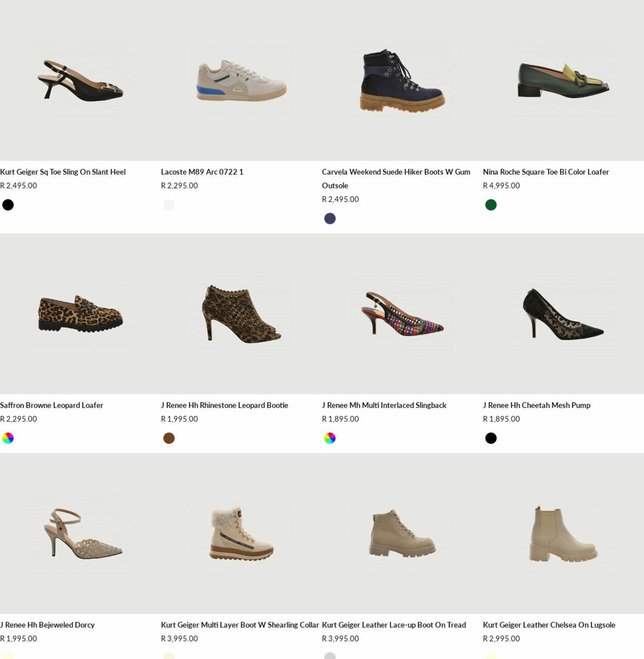This screenshot has width=644, height=659.
Task: View shearling collar boot product image
Action: click(x=241, y=533)
